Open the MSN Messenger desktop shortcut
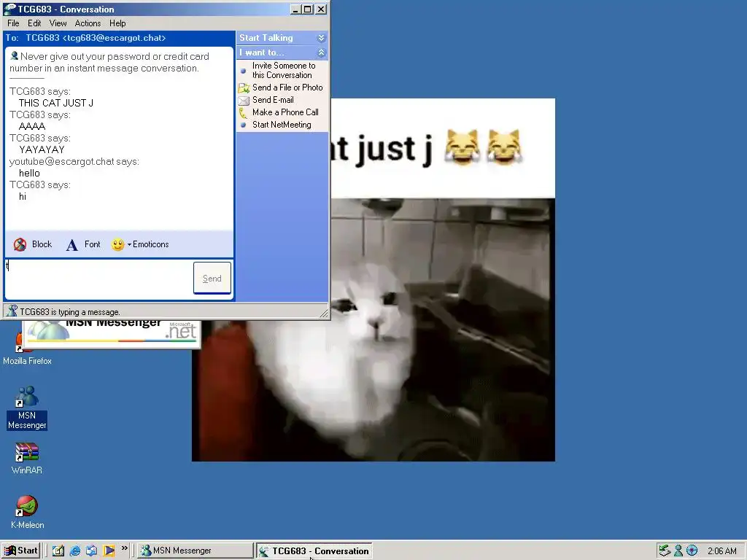Screen dimensions: 747x560 (x=27, y=408)
